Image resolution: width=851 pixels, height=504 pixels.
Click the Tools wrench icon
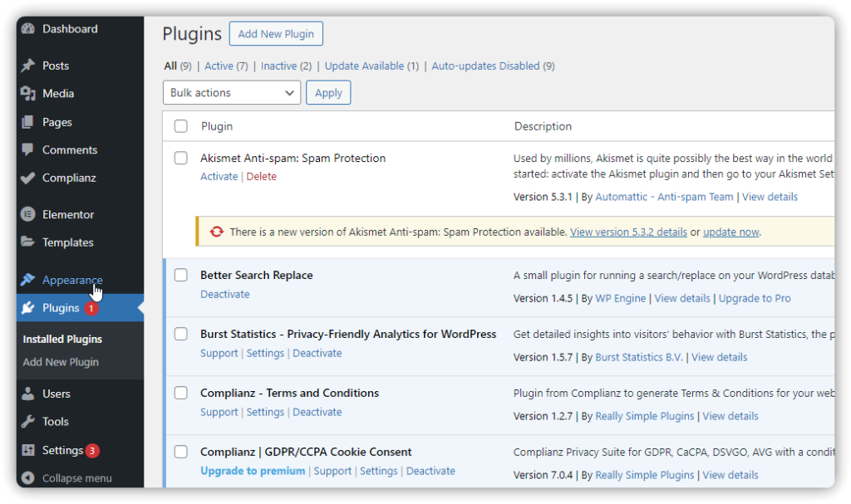[x=27, y=422]
